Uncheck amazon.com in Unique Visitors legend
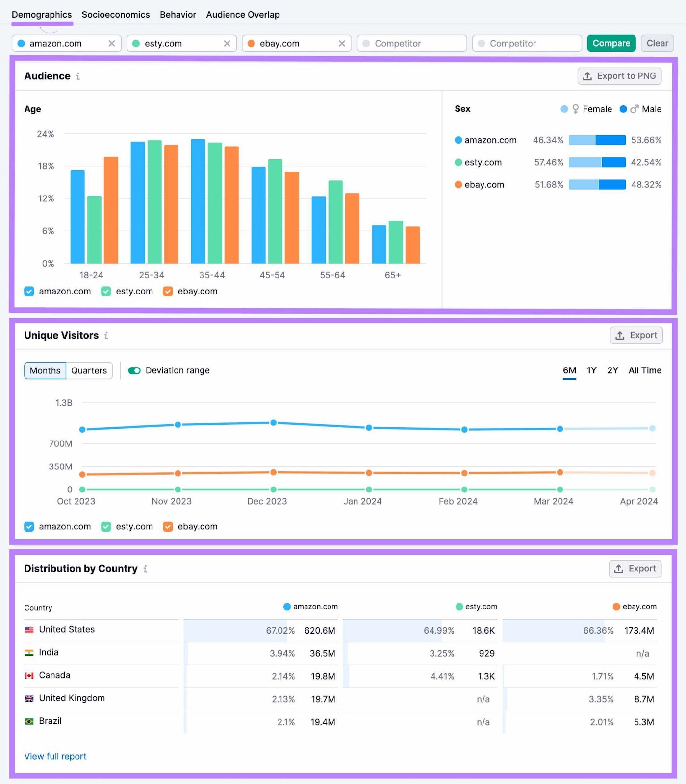The width and height of the screenshot is (686, 784). (x=29, y=527)
